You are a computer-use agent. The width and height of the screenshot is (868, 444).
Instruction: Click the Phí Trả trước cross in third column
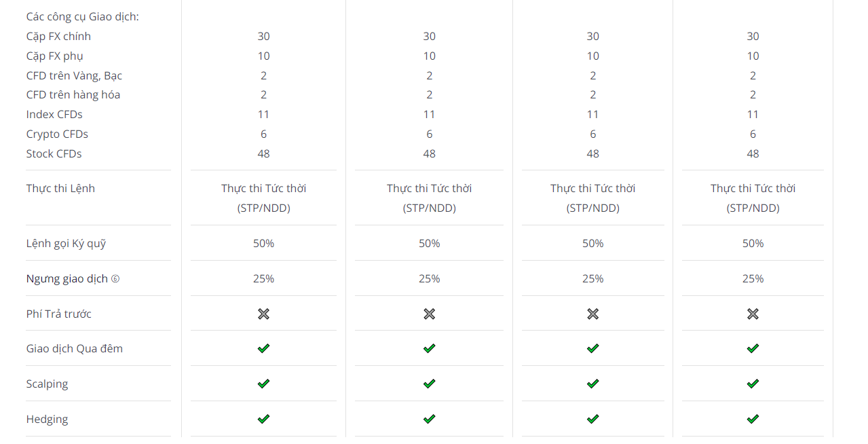click(x=592, y=314)
